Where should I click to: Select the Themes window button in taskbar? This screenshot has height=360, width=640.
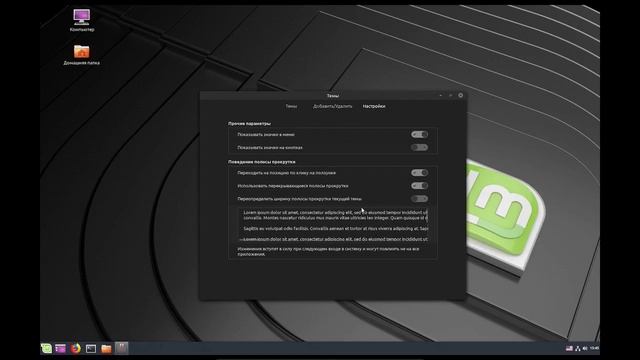tap(121, 348)
